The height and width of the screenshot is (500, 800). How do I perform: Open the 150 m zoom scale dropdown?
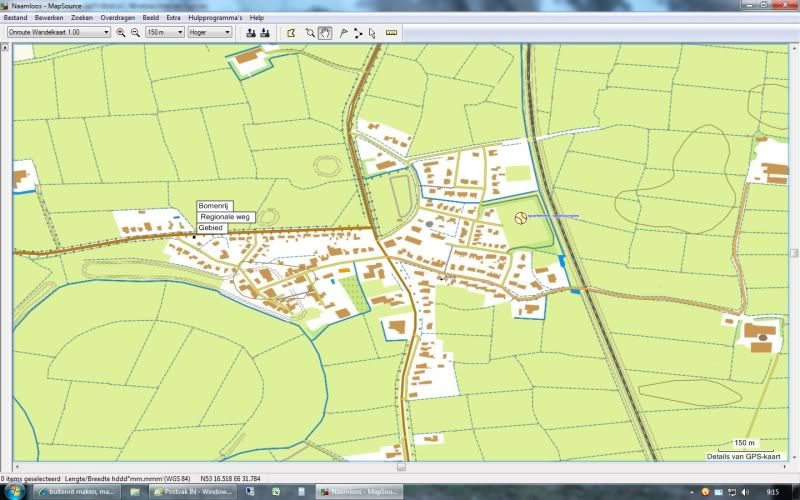pos(165,32)
